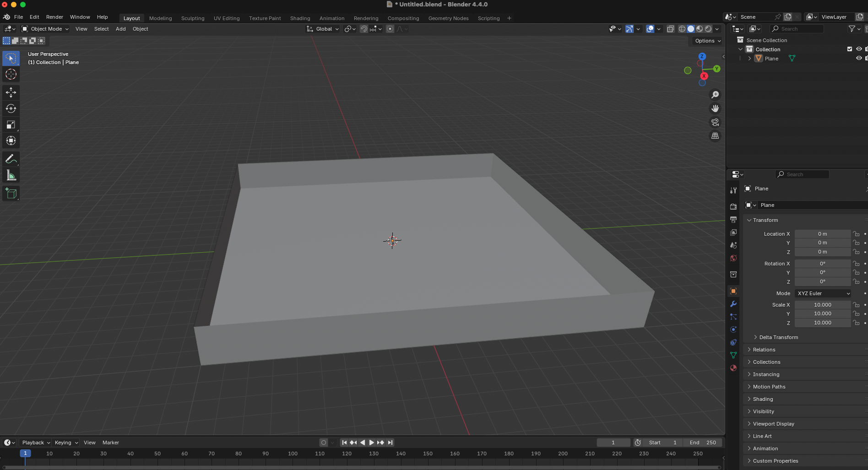Image resolution: width=868 pixels, height=470 pixels.
Task: Select the Add Cube tool
Action: click(x=11, y=194)
